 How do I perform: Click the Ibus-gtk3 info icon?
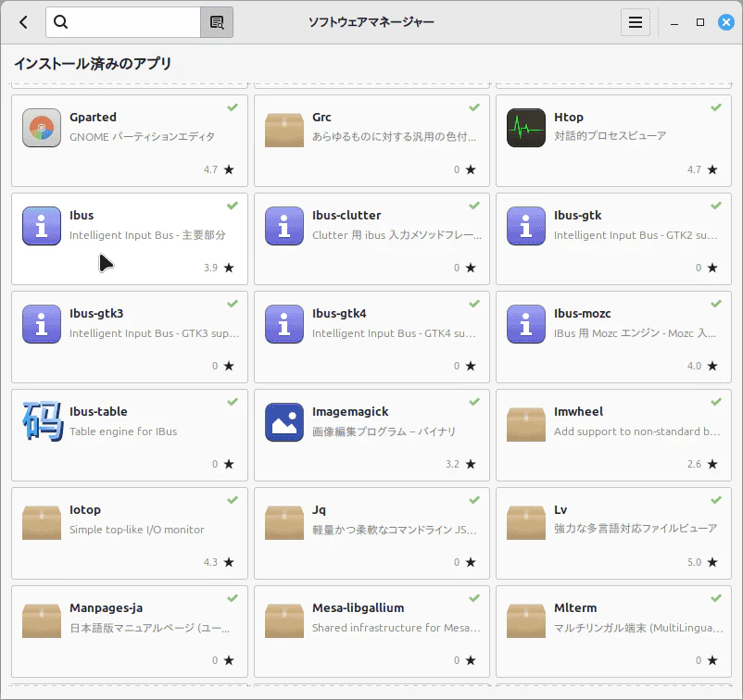(x=42, y=324)
